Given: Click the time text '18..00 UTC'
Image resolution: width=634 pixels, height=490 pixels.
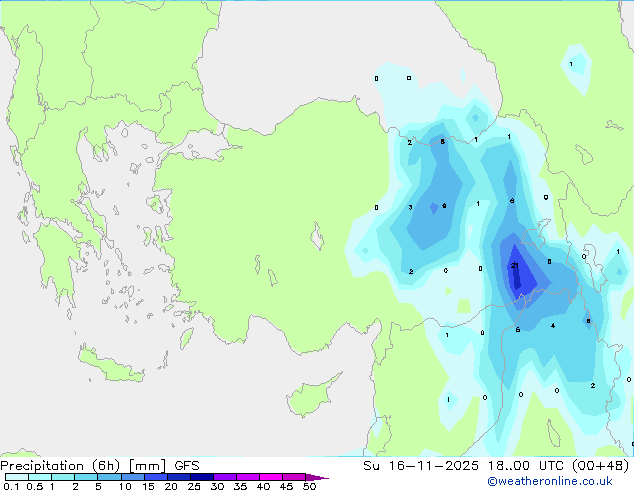Looking at the screenshot, I should click(525, 466).
